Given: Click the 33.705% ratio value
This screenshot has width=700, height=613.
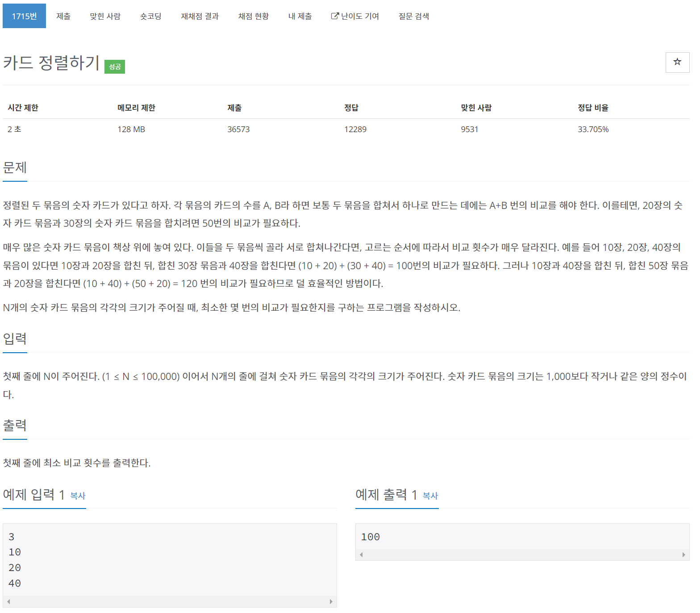Looking at the screenshot, I should tap(593, 129).
